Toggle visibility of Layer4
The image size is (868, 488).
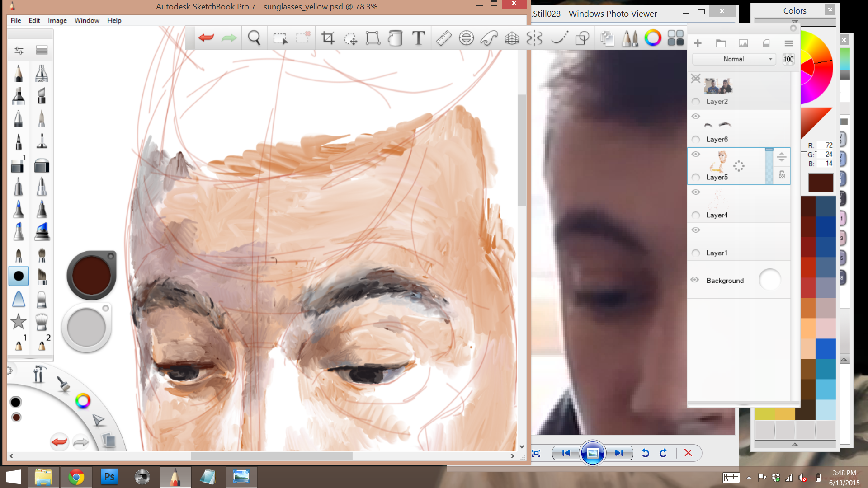696,192
